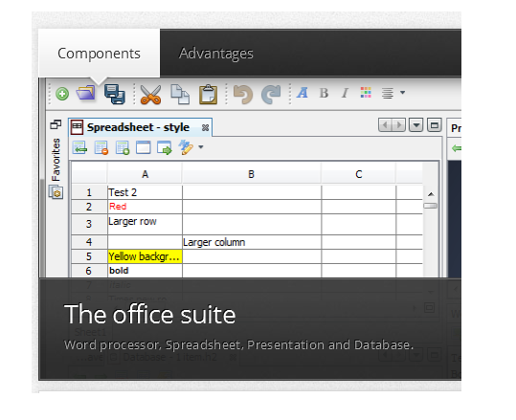This screenshot has width=516, height=420.
Task: Paste using the clipboard icon
Action: 209,95
